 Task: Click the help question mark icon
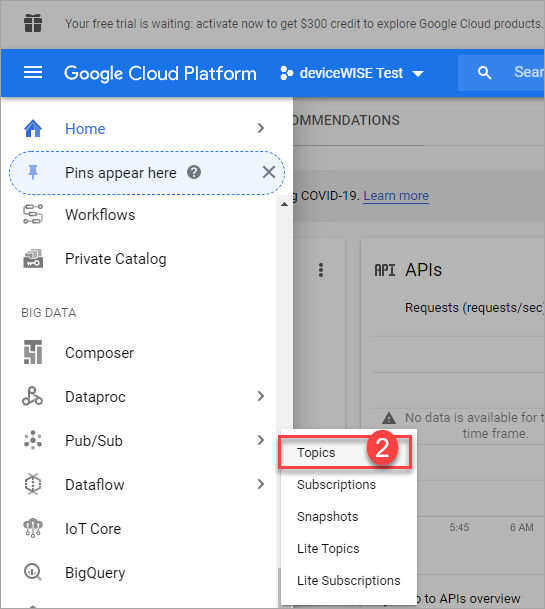coord(194,172)
